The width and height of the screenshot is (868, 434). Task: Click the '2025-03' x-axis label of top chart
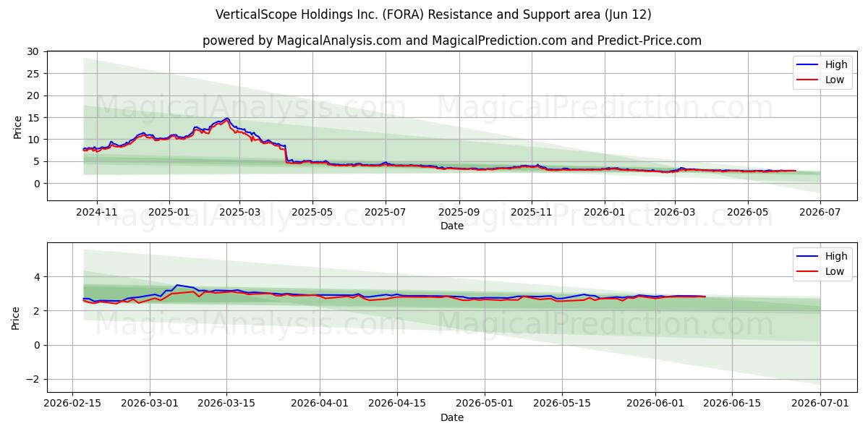coord(239,212)
